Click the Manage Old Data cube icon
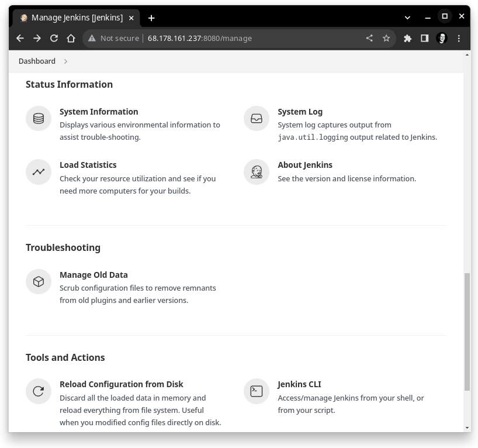The width and height of the screenshot is (478, 448). click(39, 282)
